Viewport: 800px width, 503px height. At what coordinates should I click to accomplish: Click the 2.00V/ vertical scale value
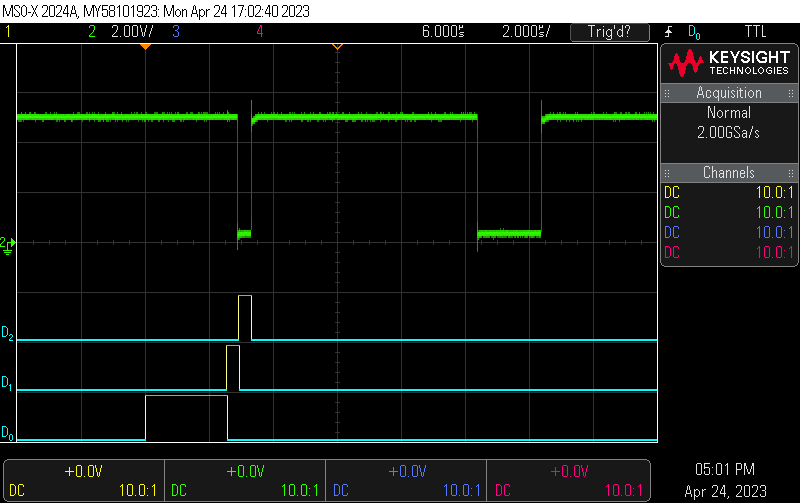[132, 32]
